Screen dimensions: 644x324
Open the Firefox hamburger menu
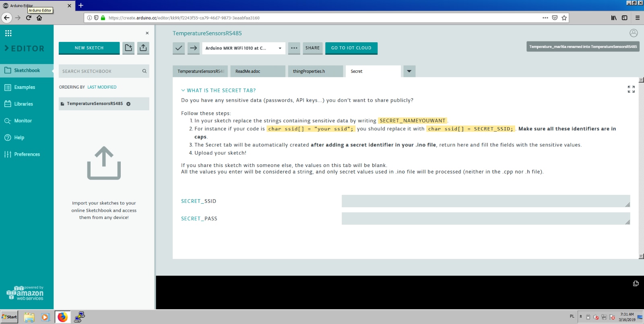638,18
